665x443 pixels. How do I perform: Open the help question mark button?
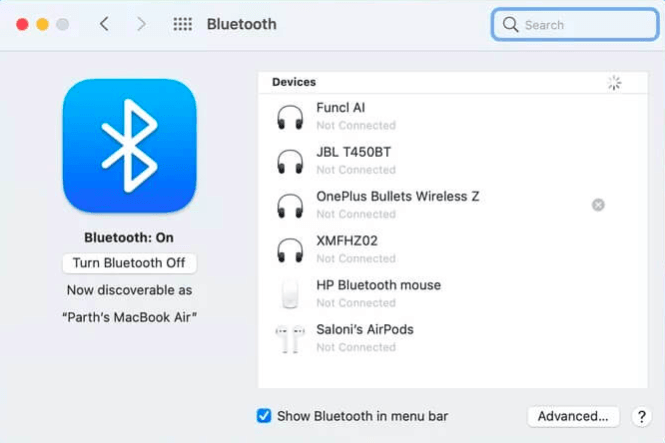pos(642,417)
